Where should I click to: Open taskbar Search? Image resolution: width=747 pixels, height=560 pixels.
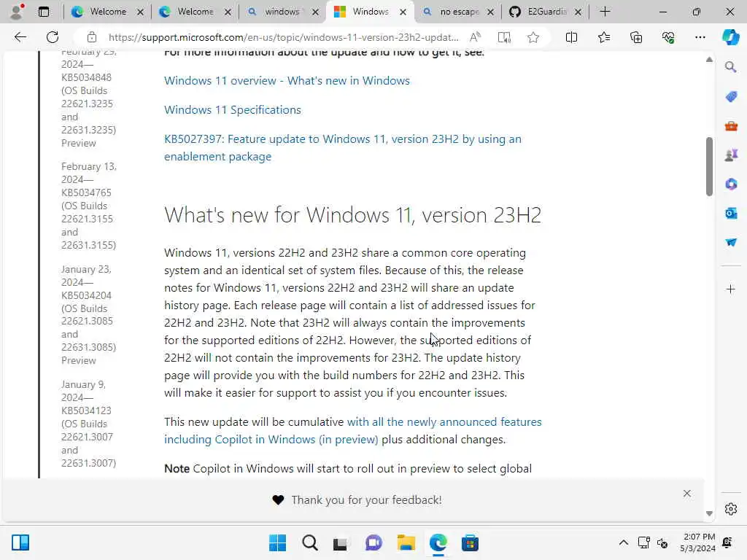coord(309,542)
